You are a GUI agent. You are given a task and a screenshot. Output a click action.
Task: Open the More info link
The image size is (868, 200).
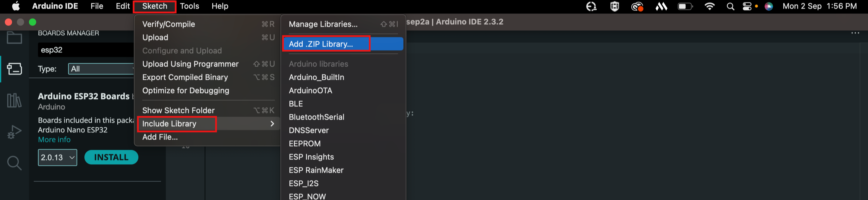point(54,140)
